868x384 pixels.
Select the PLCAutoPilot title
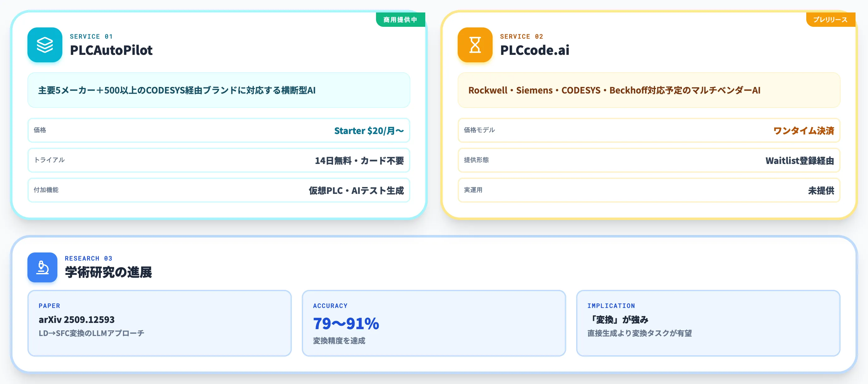[111, 50]
